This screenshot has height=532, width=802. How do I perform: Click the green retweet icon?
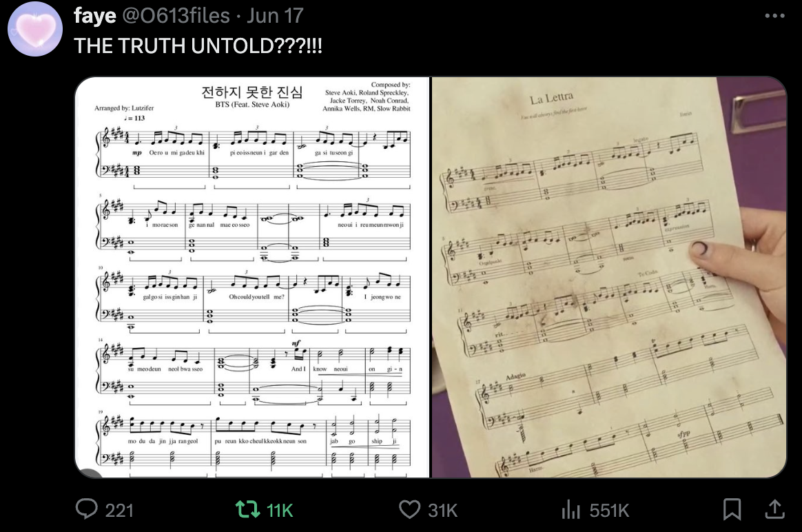click(x=247, y=509)
